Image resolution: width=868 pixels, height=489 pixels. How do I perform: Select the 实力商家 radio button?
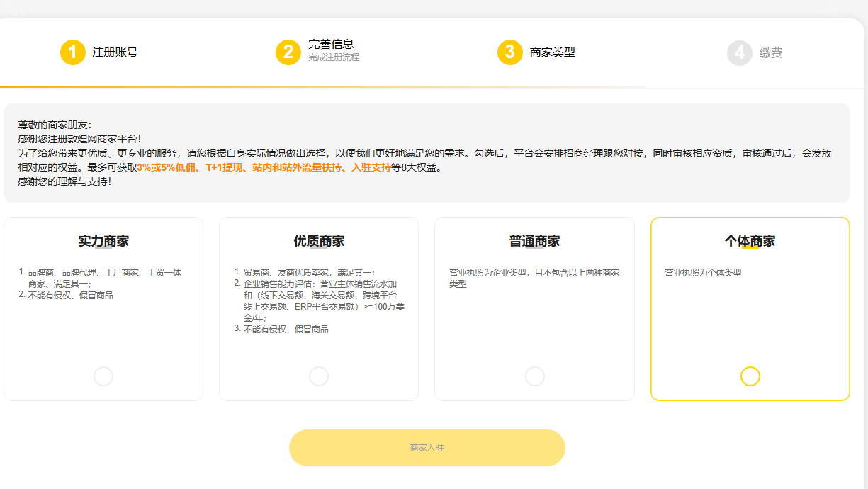(x=103, y=376)
